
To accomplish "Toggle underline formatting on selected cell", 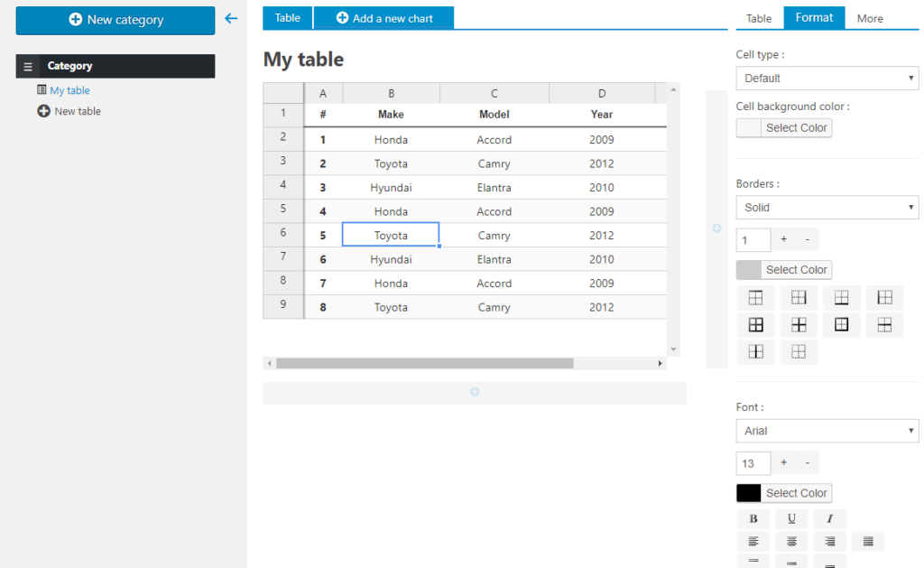I will pyautogui.click(x=791, y=518).
